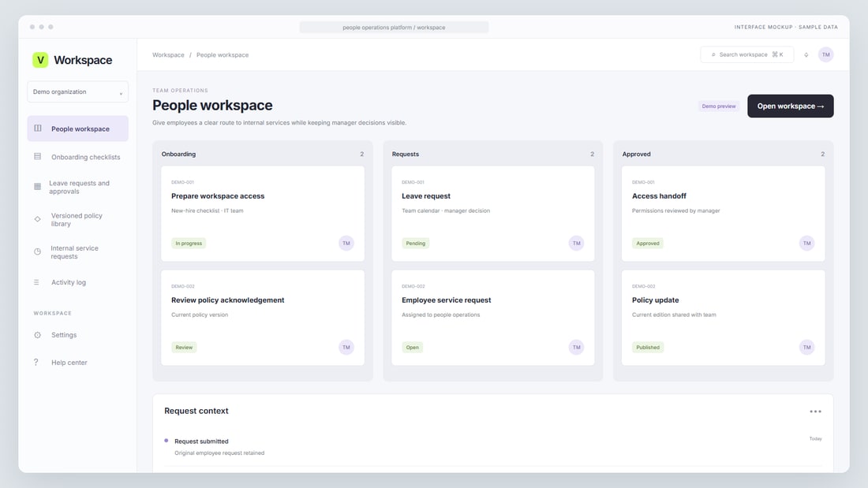Click the Requests column header
868x488 pixels.
click(x=406, y=154)
